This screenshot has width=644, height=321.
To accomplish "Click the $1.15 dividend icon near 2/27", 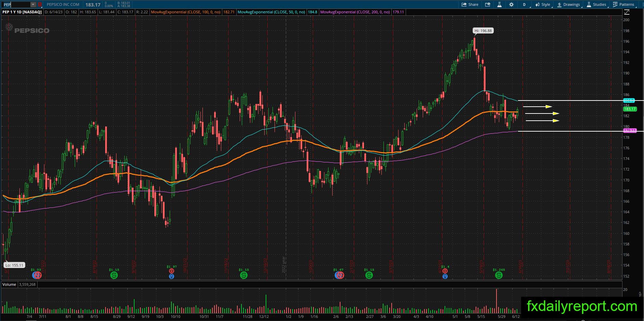I will [369, 275].
